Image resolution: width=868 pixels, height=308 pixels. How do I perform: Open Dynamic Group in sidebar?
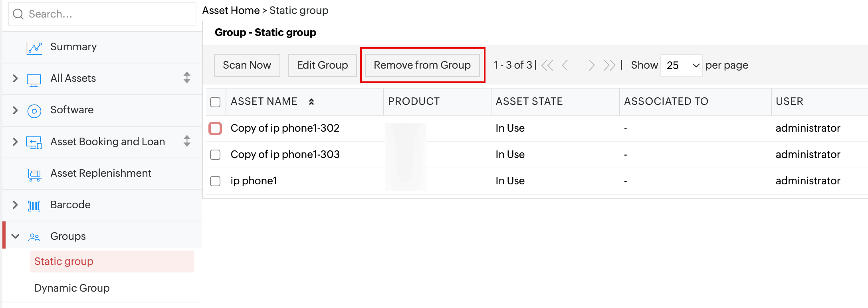point(72,288)
